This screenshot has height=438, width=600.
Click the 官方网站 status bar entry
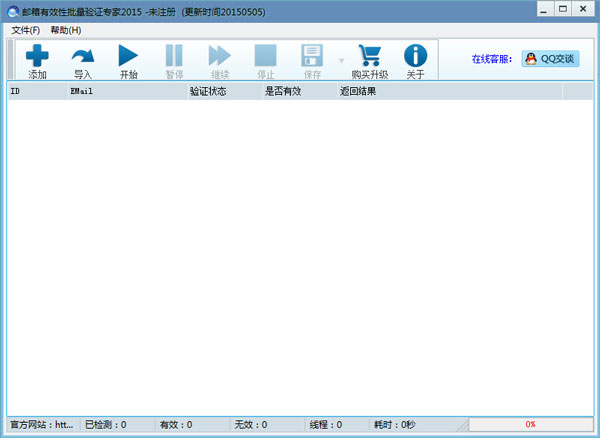43,425
